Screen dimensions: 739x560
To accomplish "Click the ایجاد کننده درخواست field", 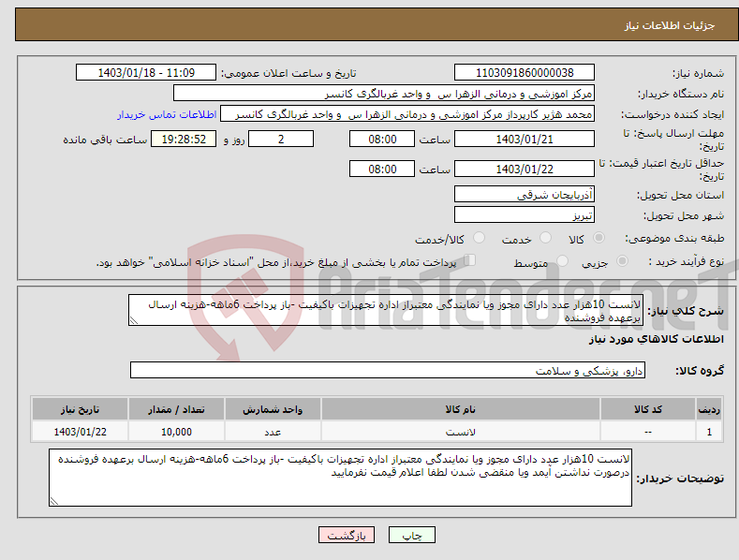I will tap(407, 114).
